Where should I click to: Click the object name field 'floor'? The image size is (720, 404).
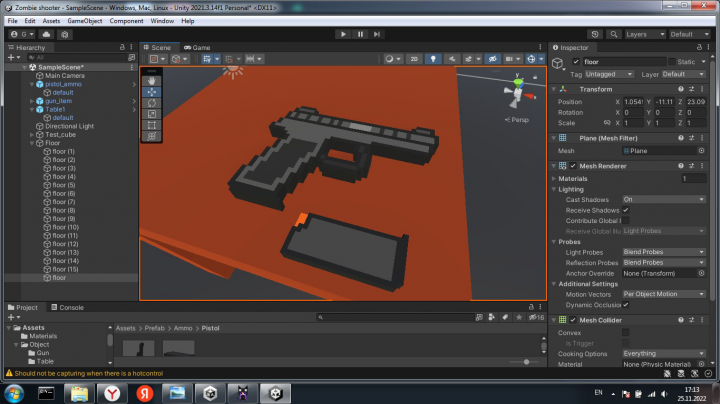624,62
